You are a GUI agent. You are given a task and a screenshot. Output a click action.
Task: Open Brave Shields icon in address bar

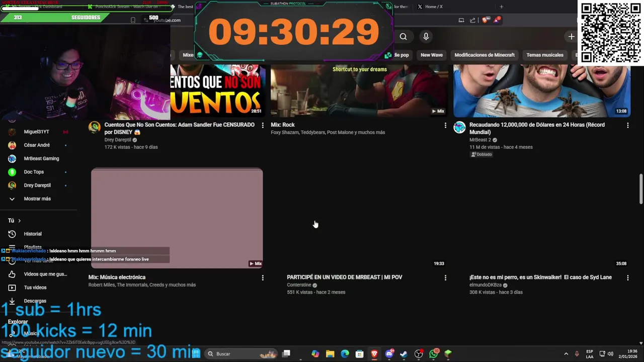485,20
